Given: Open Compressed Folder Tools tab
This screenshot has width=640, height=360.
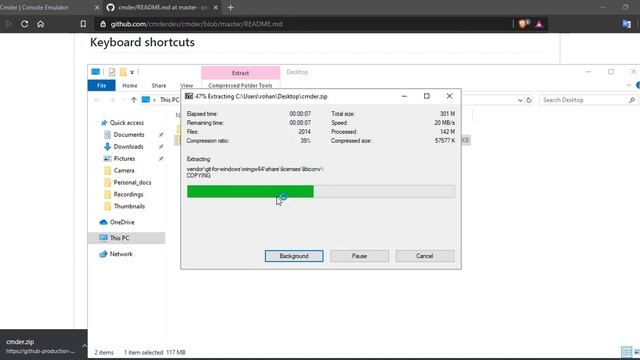Looking at the screenshot, I should tap(240, 85).
